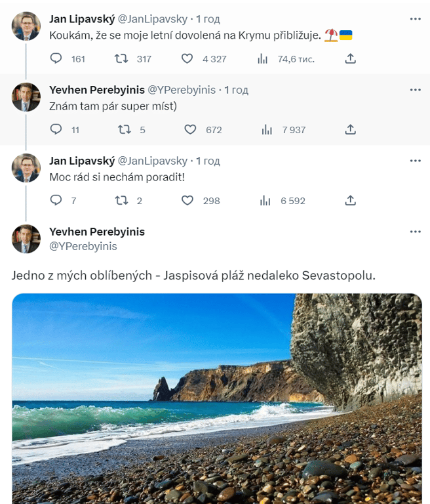The image size is (430, 504).
Task: Like Perebyinis's tweet with 672 likes
Action: (x=190, y=130)
